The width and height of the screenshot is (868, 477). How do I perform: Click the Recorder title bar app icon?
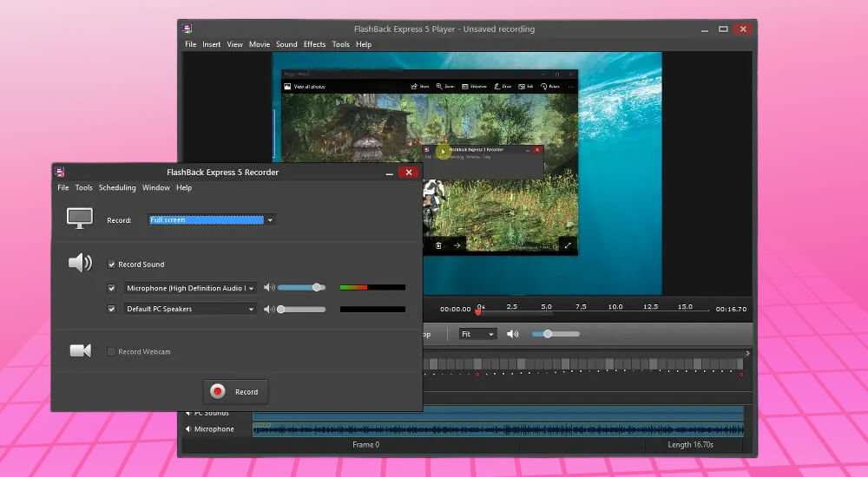tap(60, 172)
